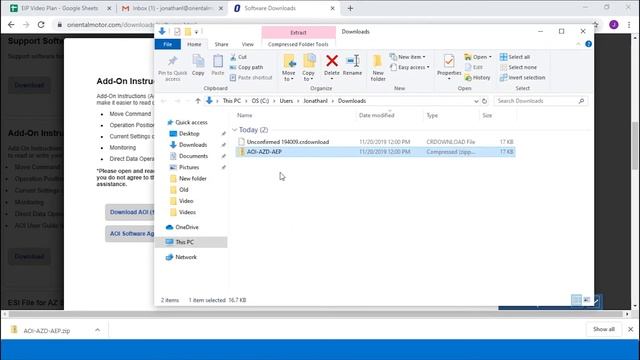Image resolution: width=640 pixels, height=360 pixels.
Task: Open the File tab in Explorer
Action: tap(168, 44)
